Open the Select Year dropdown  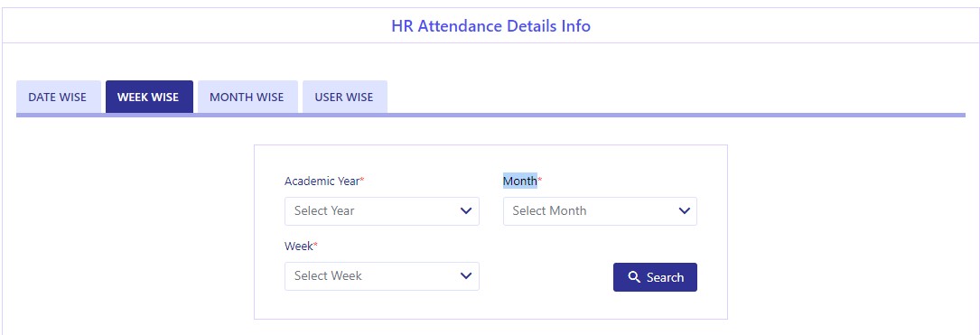click(382, 211)
